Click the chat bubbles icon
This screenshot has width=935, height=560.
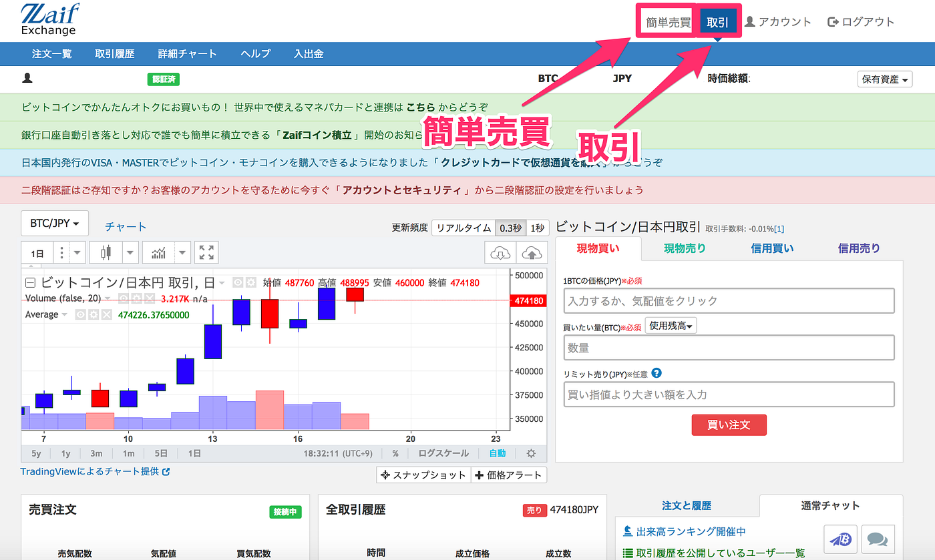pyautogui.click(x=878, y=539)
